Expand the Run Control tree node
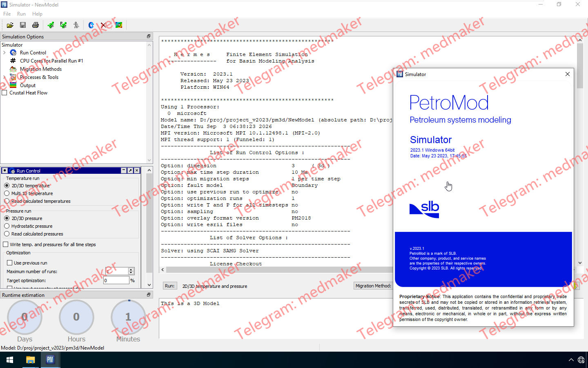This screenshot has height=368, width=588. (x=4, y=53)
